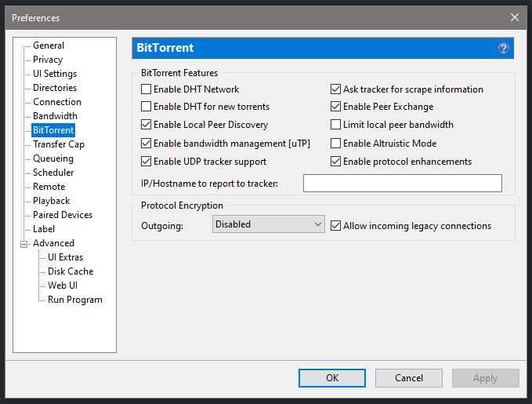Collapse the Advanced tree node
This screenshot has height=404, width=532.
point(24,244)
